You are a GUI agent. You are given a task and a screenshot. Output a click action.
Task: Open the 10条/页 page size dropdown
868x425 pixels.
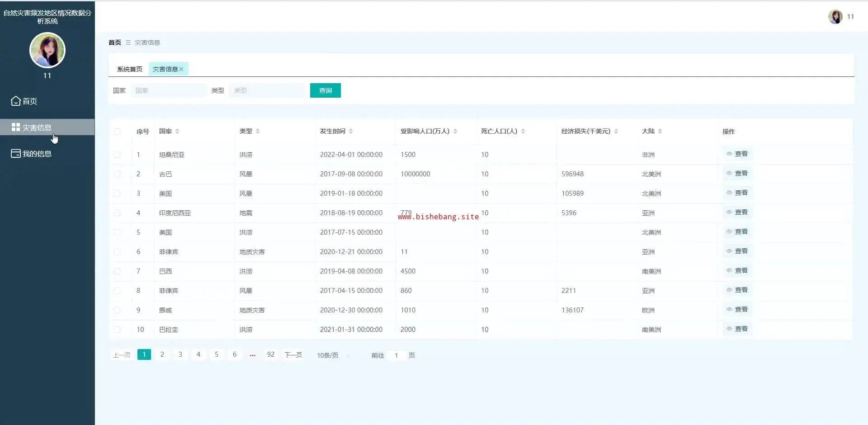pyautogui.click(x=333, y=355)
